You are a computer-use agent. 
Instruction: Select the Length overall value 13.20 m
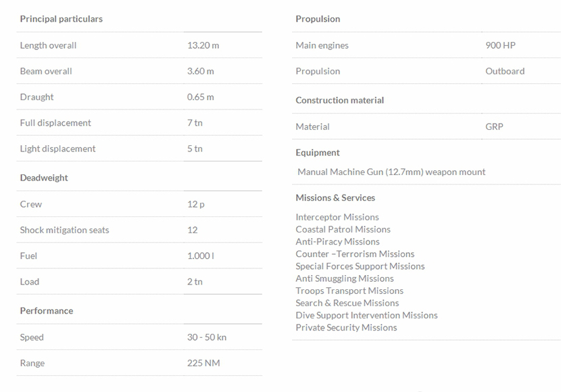[203, 45]
